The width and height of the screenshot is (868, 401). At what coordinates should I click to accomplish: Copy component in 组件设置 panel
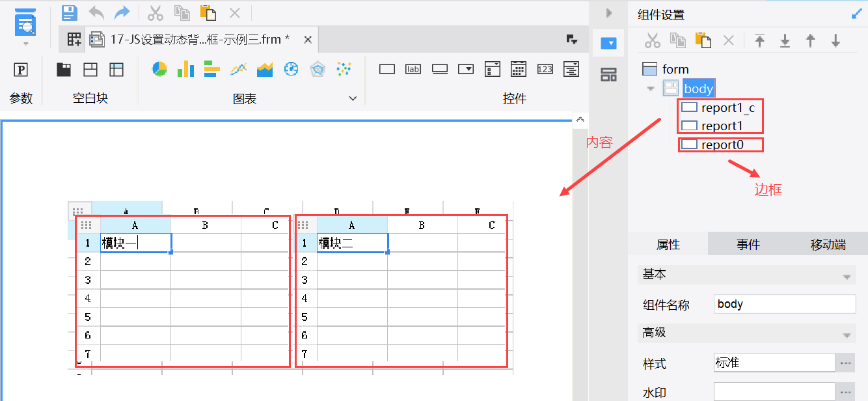tap(678, 40)
